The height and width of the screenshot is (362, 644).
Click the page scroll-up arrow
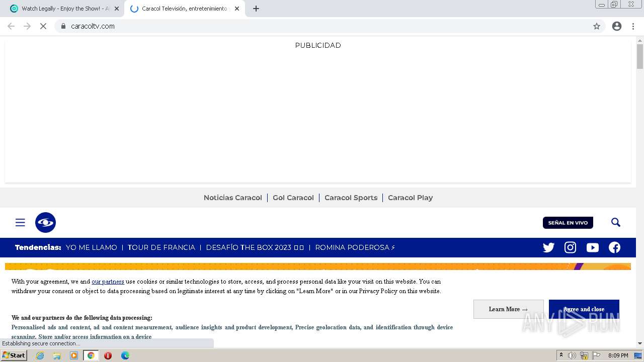(640, 40)
